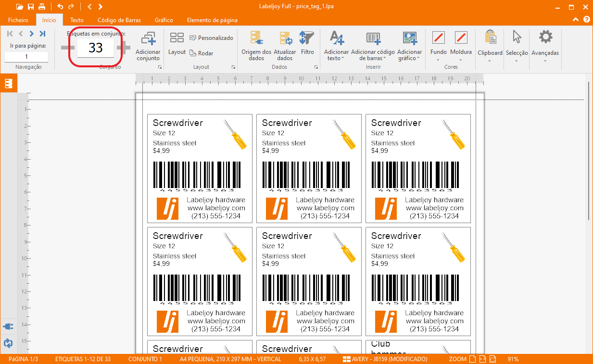This screenshot has width=593, height=364.
Task: Click AVERY - J8159 (MODIFICADO) status text
Action: point(390,359)
